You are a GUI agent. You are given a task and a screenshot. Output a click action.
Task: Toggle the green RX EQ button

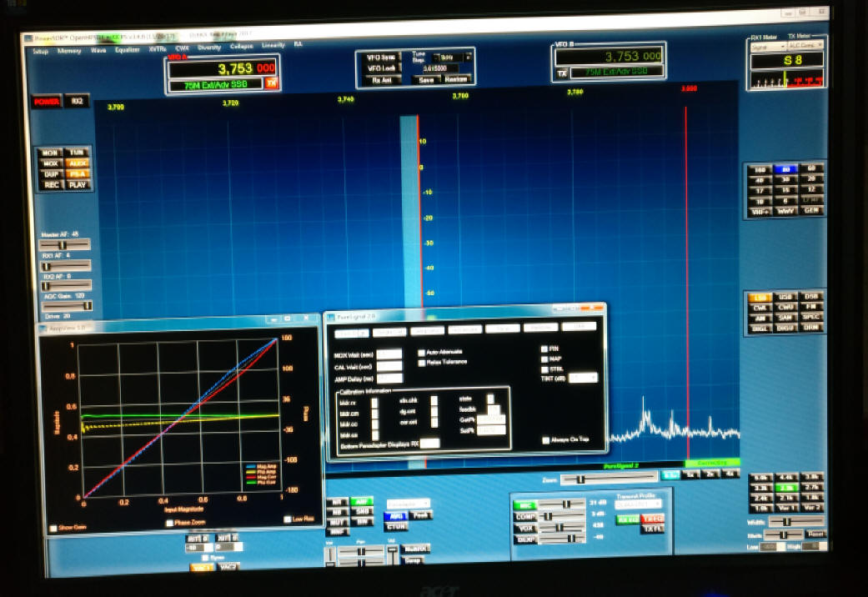point(629,519)
